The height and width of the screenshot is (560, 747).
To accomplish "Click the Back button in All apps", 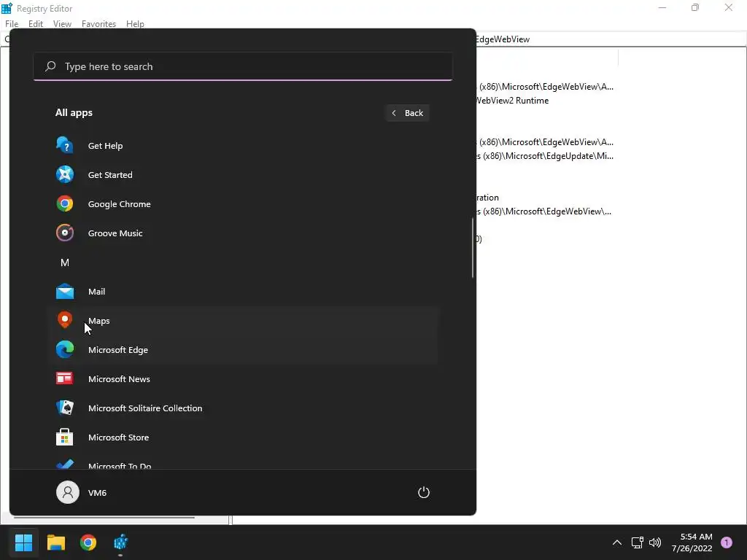I will tap(408, 113).
